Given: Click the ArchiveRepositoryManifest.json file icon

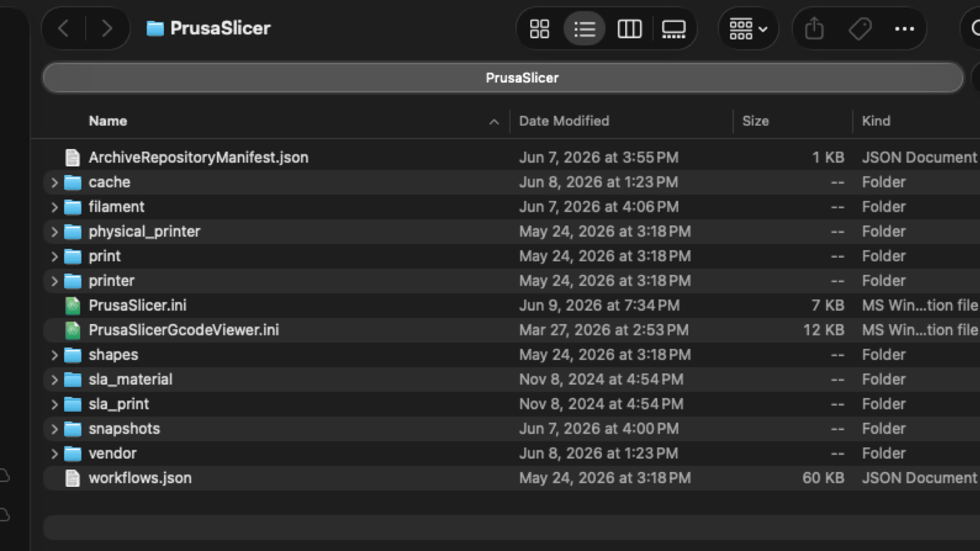Looking at the screenshot, I should pos(72,158).
